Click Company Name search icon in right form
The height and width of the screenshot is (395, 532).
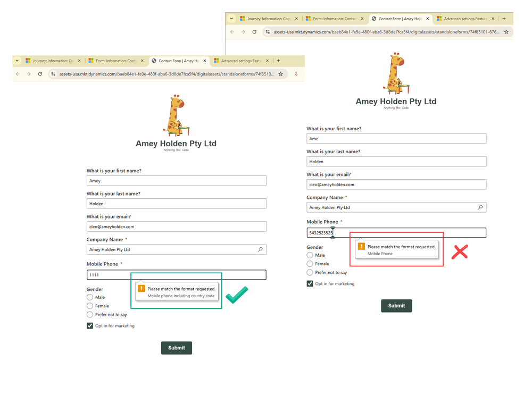[x=480, y=207]
